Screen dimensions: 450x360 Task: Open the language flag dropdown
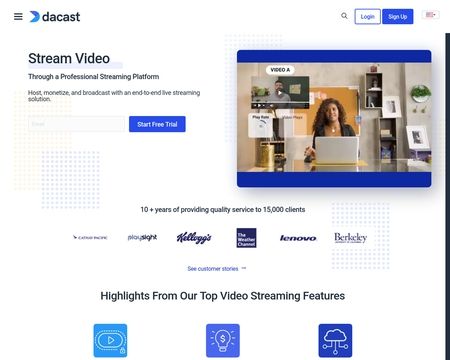click(x=431, y=15)
